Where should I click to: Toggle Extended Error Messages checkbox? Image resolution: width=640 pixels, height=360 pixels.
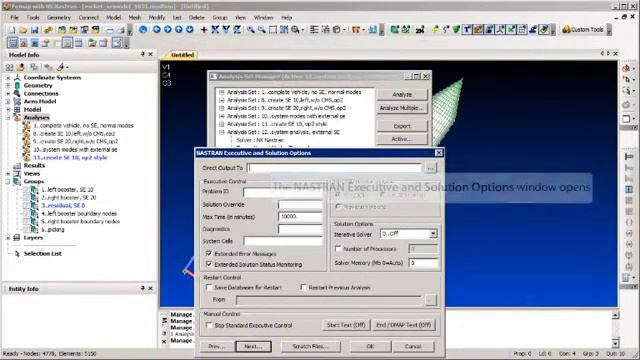209,253
